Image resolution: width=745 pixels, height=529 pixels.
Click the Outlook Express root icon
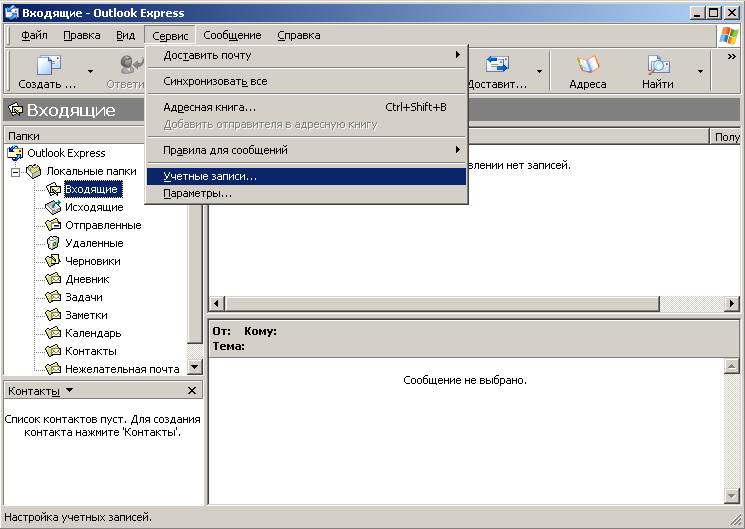pos(15,153)
